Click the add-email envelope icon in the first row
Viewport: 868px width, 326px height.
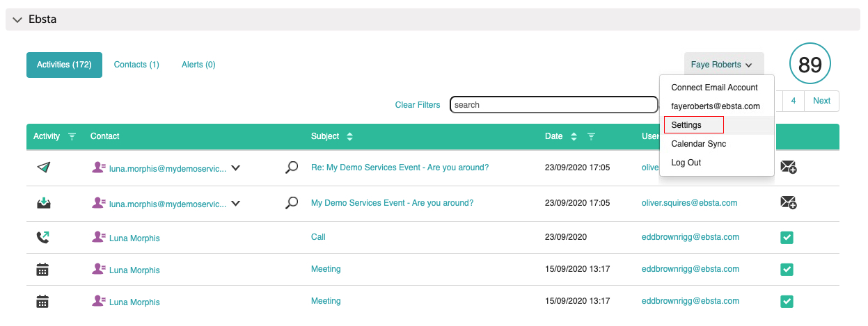(788, 168)
